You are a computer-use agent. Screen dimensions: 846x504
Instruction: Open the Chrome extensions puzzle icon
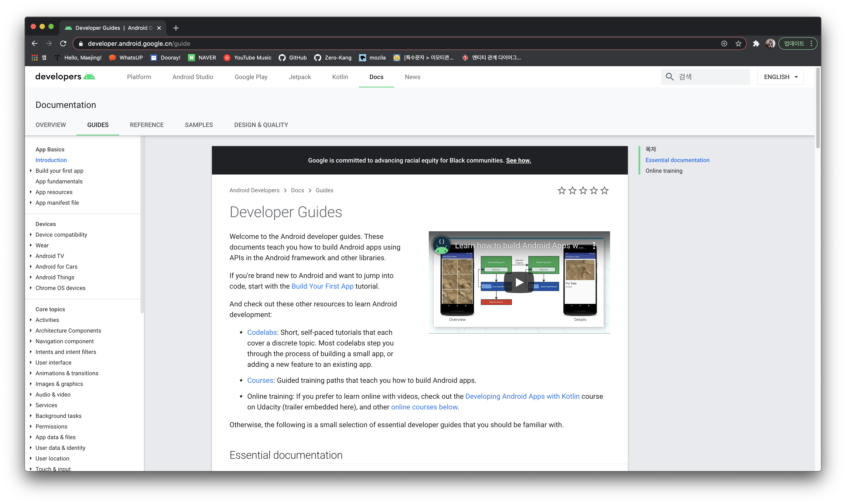756,44
